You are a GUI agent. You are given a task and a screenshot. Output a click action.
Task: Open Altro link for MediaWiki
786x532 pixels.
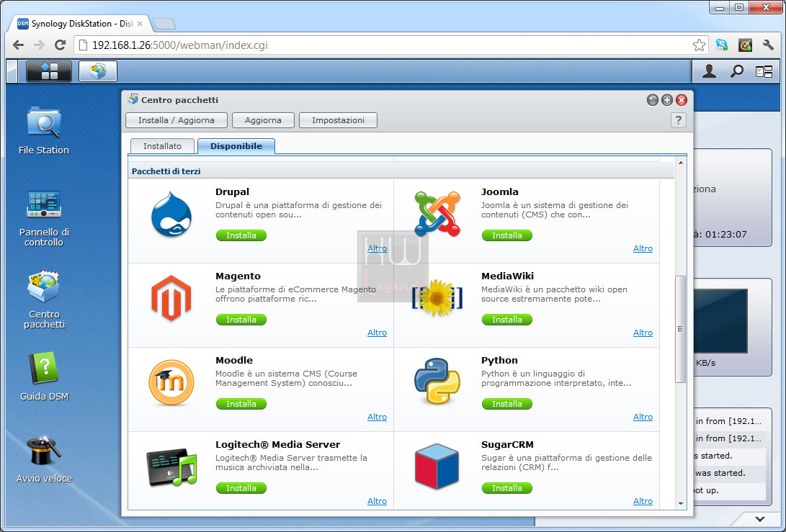click(x=643, y=333)
